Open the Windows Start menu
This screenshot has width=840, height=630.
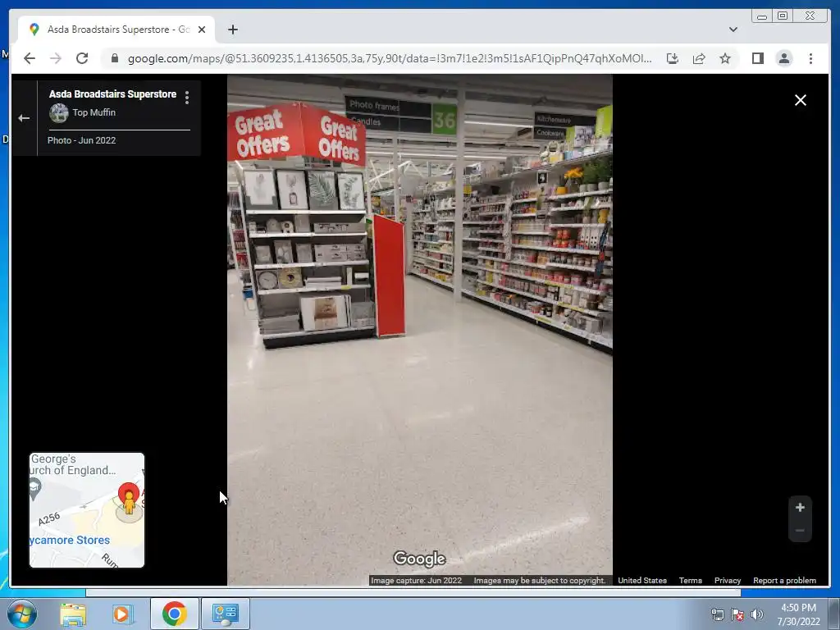(x=22, y=614)
